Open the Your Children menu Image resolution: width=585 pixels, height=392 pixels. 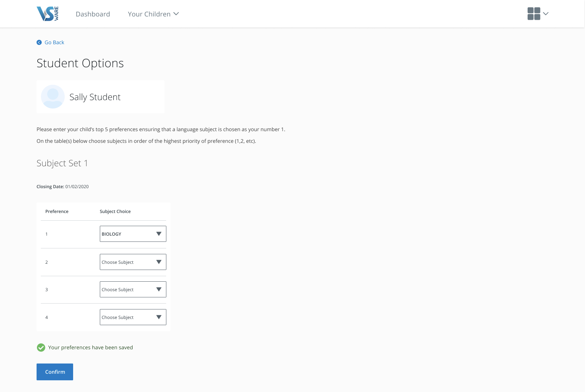point(153,14)
